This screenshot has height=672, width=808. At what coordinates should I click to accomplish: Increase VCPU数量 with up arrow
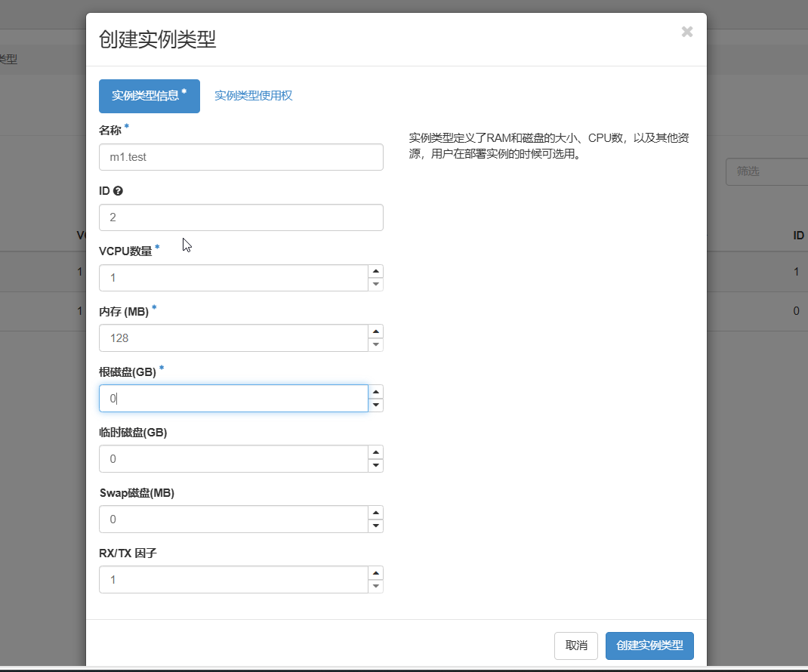coord(375,271)
